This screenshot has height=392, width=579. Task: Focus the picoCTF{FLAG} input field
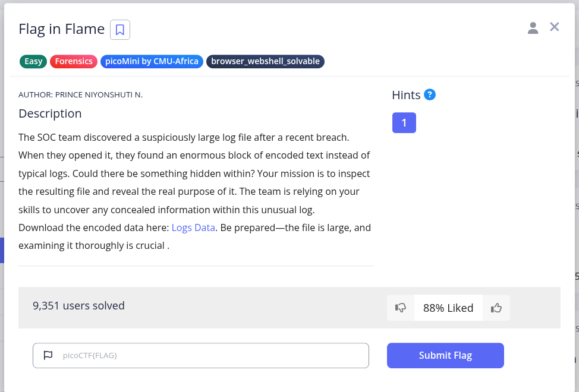pyautogui.click(x=201, y=356)
